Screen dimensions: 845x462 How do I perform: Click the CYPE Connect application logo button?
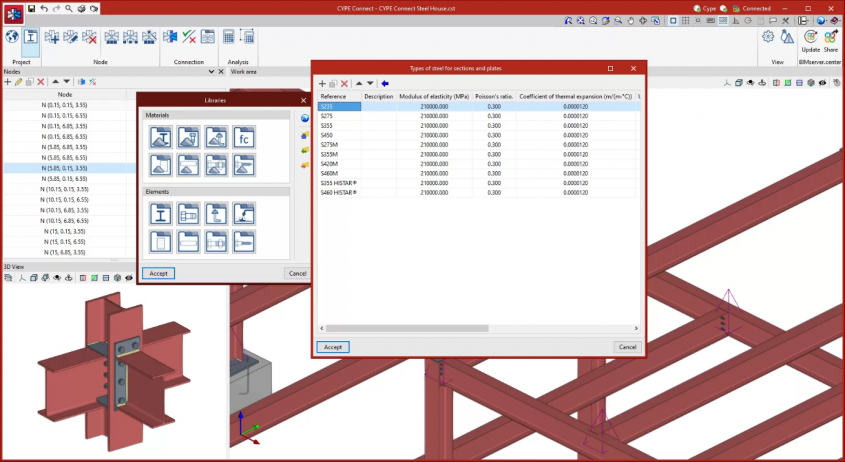coord(13,13)
